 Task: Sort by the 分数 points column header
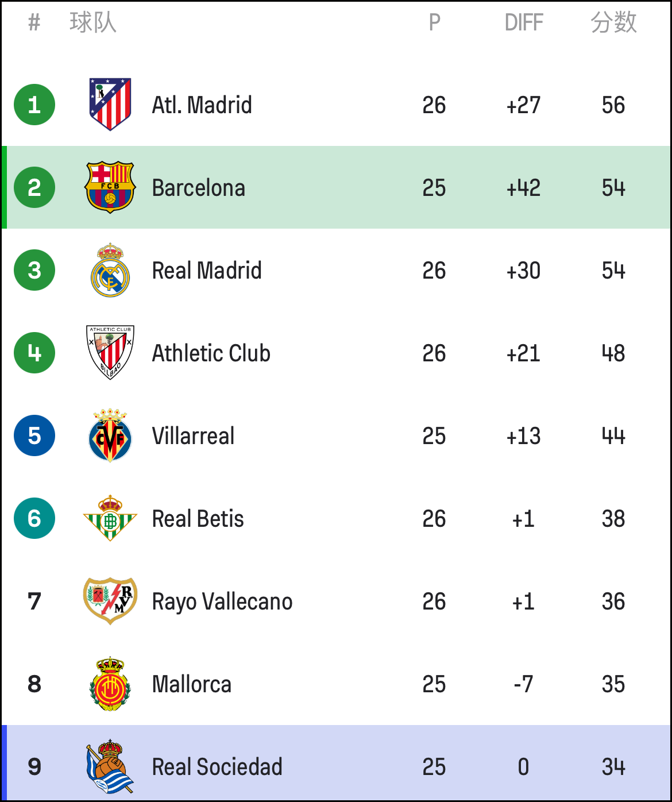pyautogui.click(x=613, y=22)
